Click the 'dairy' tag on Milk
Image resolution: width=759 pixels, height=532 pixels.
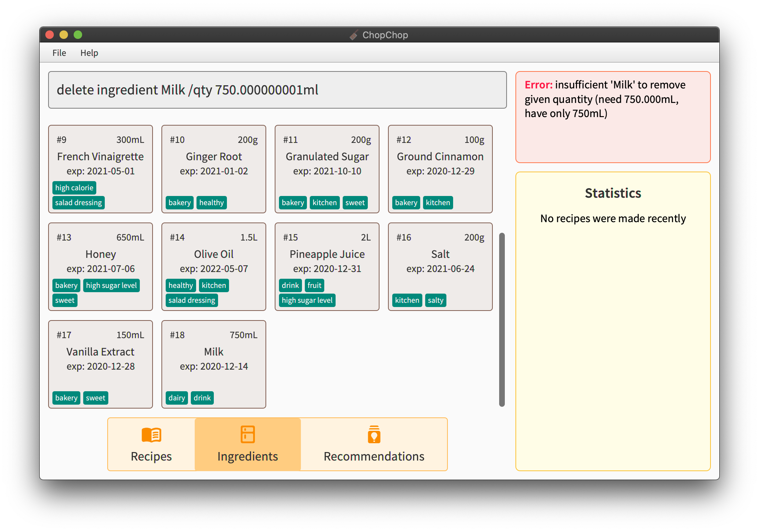pyautogui.click(x=177, y=398)
